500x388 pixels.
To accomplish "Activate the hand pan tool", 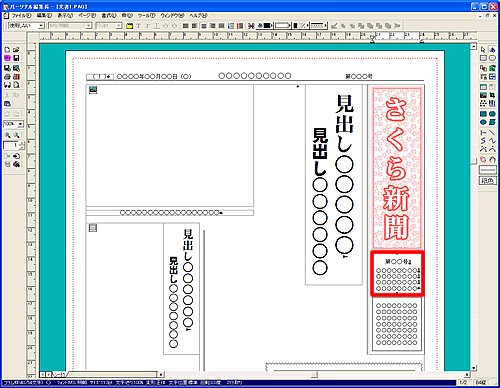I will 492,160.
